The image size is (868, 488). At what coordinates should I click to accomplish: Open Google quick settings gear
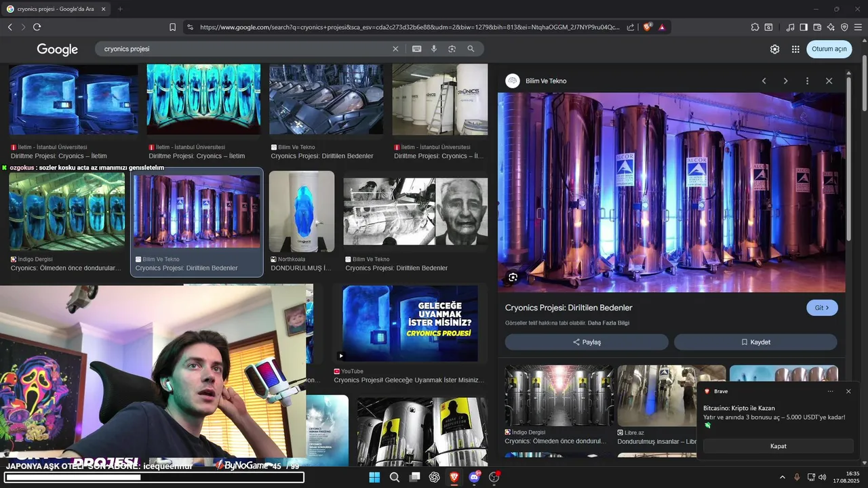pyautogui.click(x=774, y=49)
